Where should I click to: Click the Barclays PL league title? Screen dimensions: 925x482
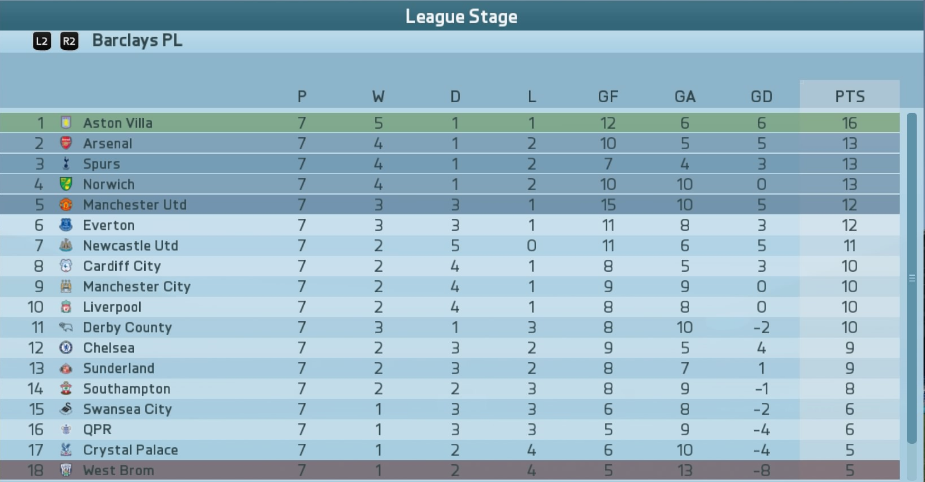click(137, 40)
